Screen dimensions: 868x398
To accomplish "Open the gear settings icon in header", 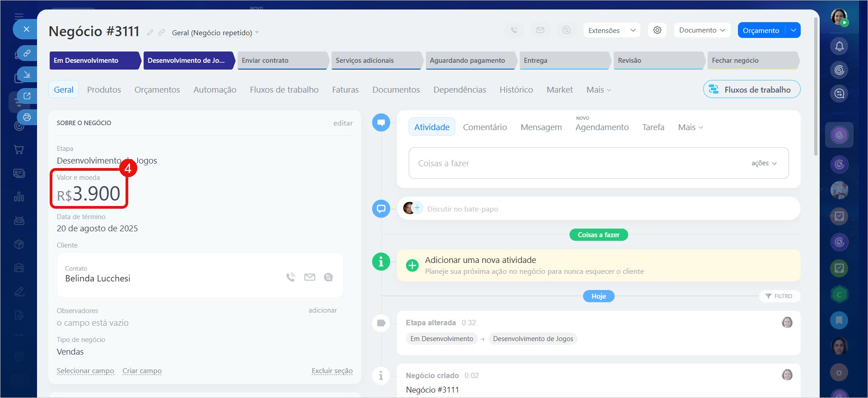I will (x=657, y=30).
